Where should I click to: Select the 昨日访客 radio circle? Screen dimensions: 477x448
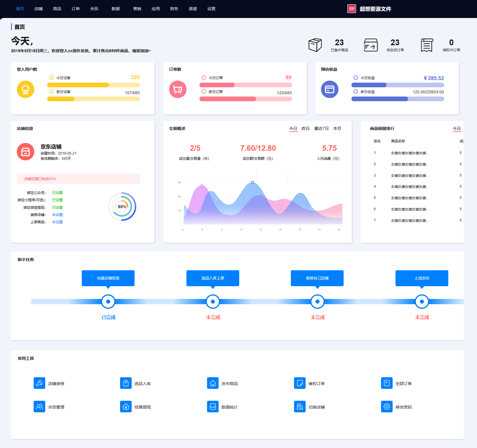52,92
